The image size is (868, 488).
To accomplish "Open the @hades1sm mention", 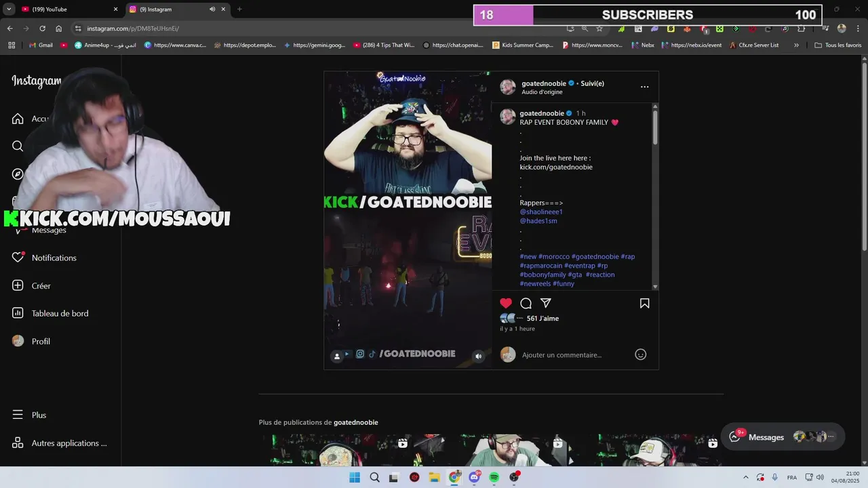I will tap(538, 221).
